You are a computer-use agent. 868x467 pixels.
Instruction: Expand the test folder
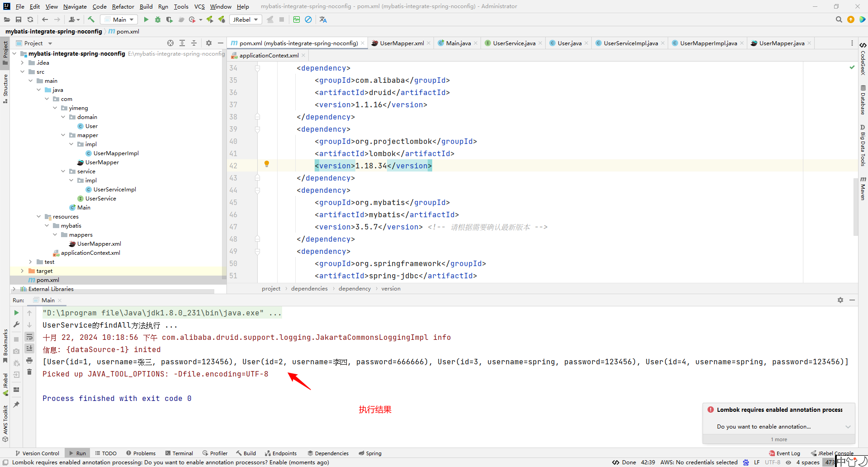coord(31,262)
